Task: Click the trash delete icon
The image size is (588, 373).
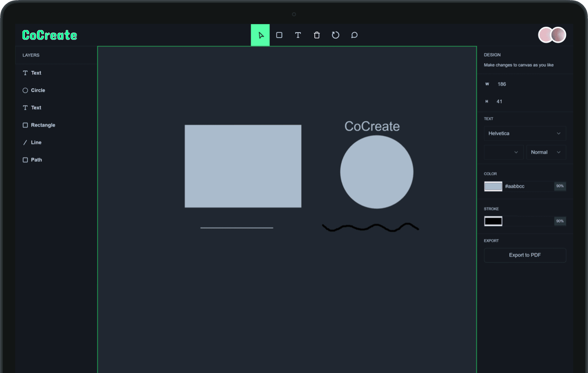Action: coord(317,35)
